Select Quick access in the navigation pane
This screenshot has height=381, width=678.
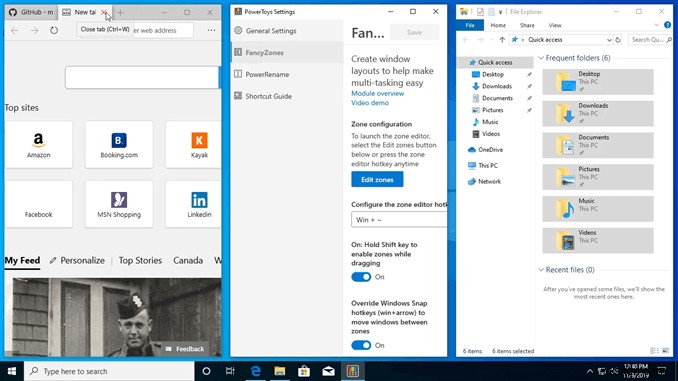point(495,62)
